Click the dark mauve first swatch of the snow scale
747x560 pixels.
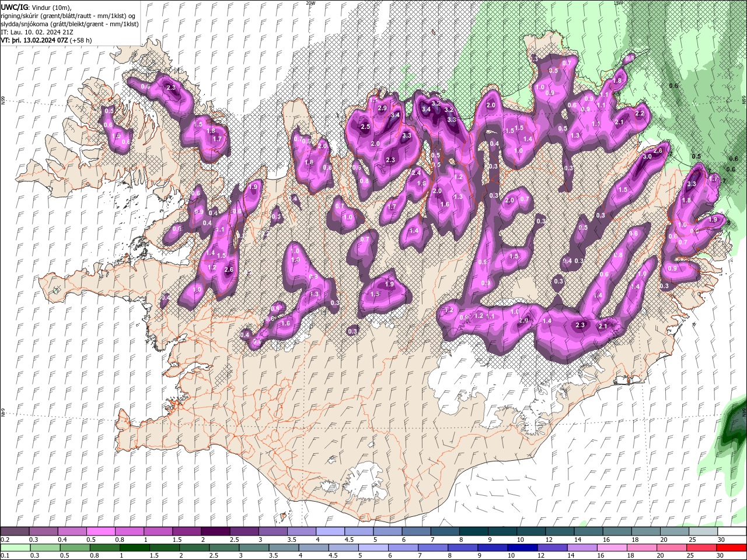(15, 531)
